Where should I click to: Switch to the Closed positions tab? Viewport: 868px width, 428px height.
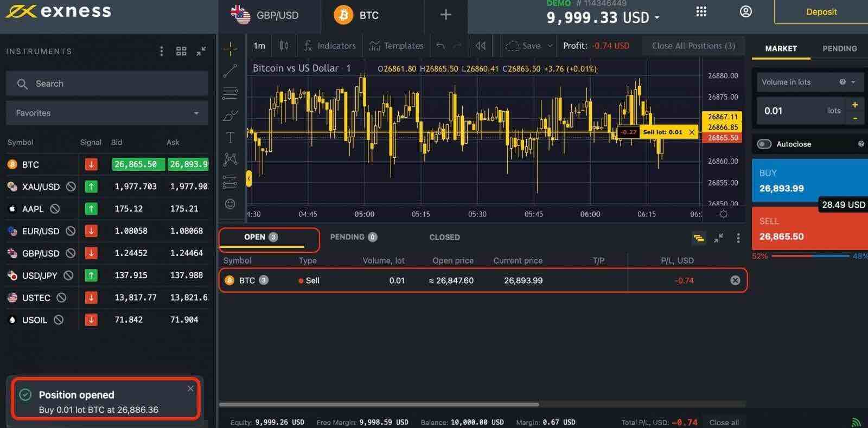(x=444, y=237)
